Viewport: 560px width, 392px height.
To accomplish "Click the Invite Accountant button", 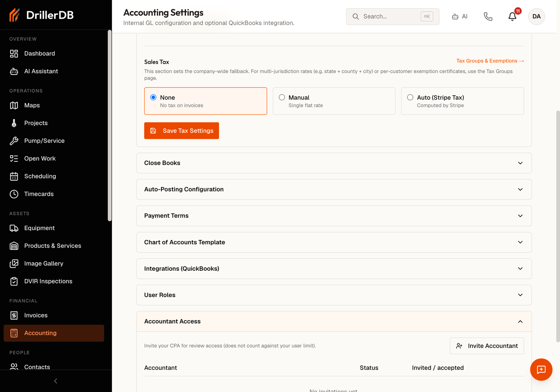I will pyautogui.click(x=487, y=346).
